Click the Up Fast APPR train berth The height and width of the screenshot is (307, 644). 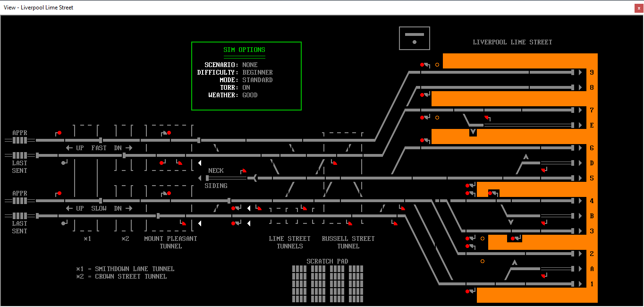tap(20, 140)
